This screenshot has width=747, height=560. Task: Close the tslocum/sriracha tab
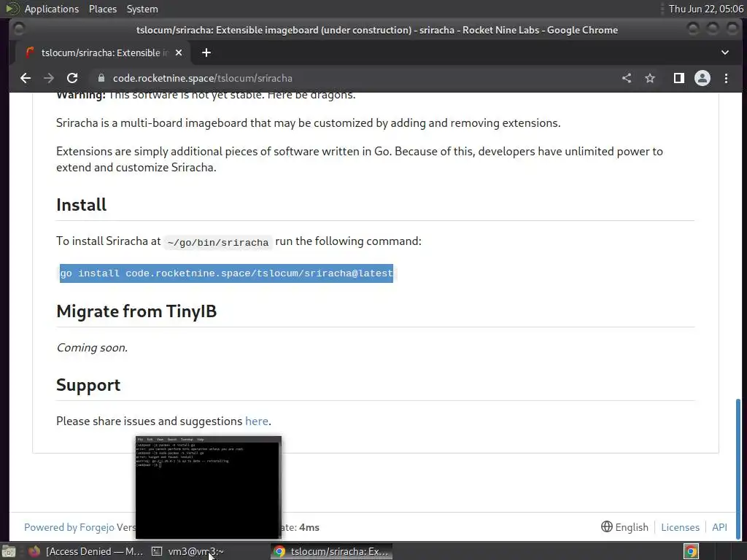pos(179,52)
